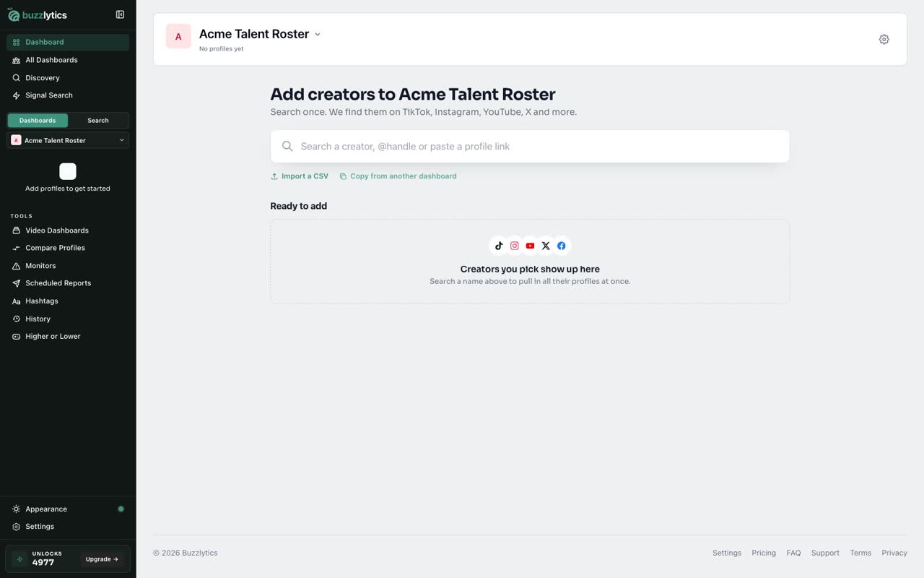Toggle the green Appearance indicator dot
This screenshot has height=578, width=924.
click(121, 509)
